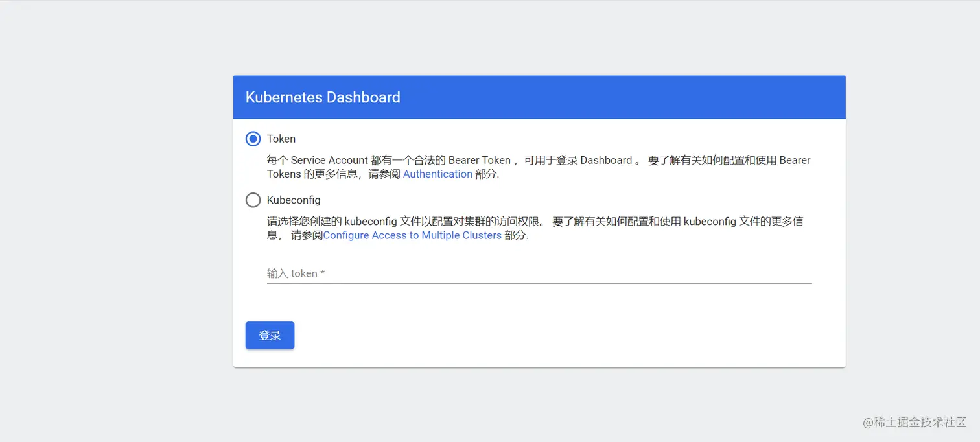Open the Authentication documentation link

pos(437,174)
